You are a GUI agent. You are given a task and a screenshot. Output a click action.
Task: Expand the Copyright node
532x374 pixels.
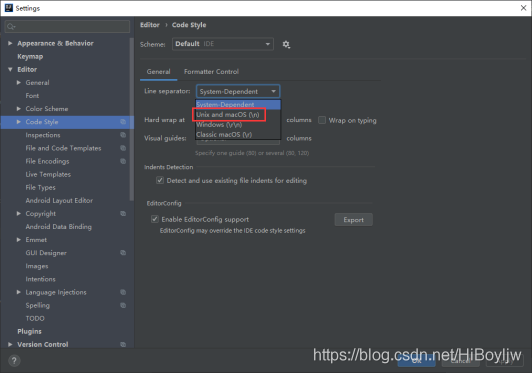pyautogui.click(x=19, y=213)
